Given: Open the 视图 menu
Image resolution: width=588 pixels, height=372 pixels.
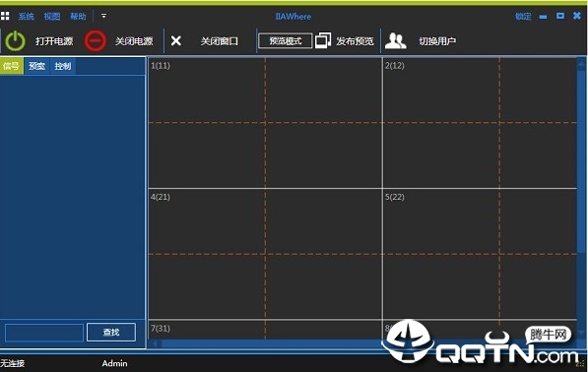Looking at the screenshot, I should tap(52, 17).
